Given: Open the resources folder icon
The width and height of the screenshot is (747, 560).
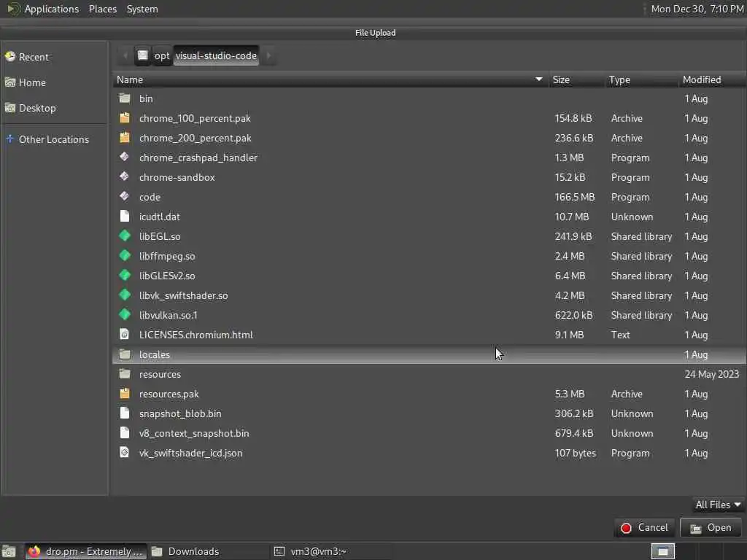Looking at the screenshot, I should (x=125, y=374).
